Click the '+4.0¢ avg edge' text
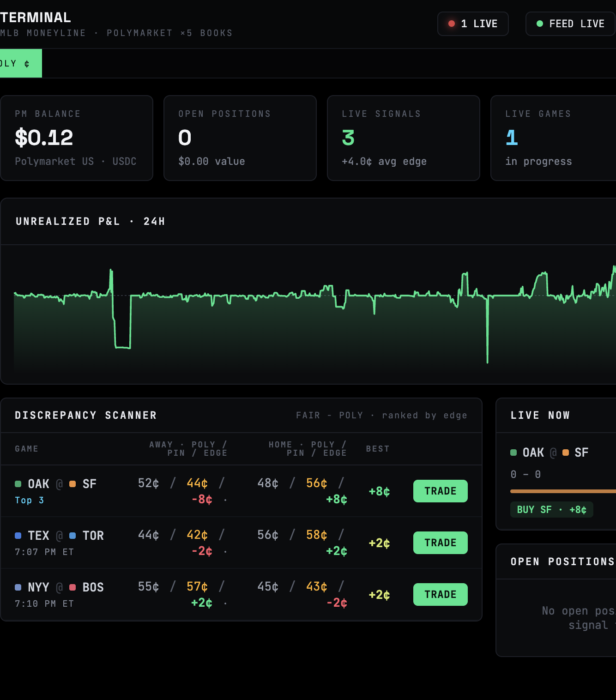Viewport: 616px width, 700px height. click(x=384, y=161)
